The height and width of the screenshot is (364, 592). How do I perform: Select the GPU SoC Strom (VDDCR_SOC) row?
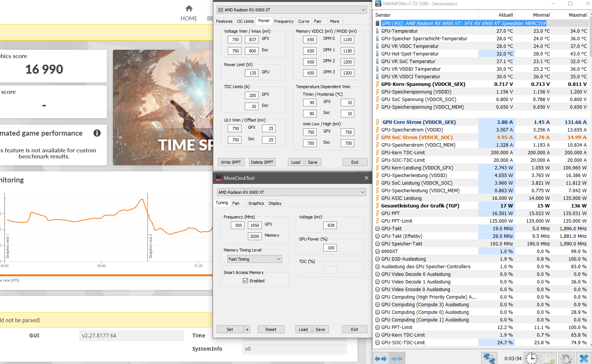481,137
